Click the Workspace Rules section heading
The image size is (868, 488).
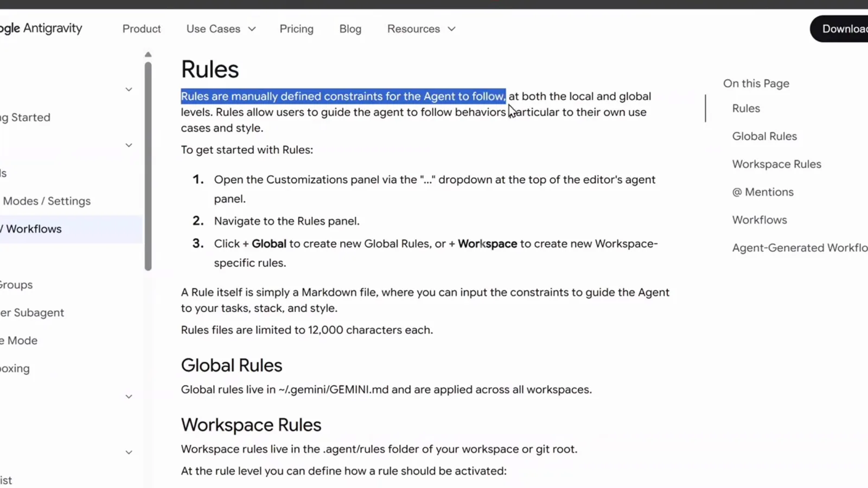pos(251,425)
